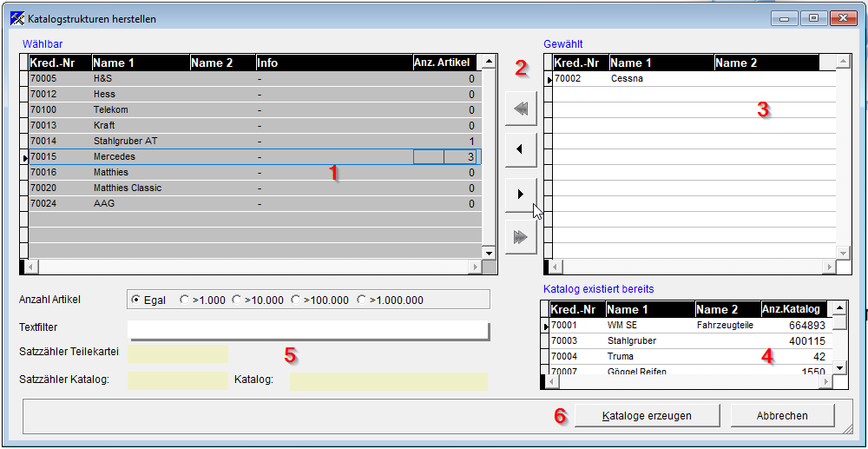
Task: Select the >10.000 radio button
Action: point(237,300)
